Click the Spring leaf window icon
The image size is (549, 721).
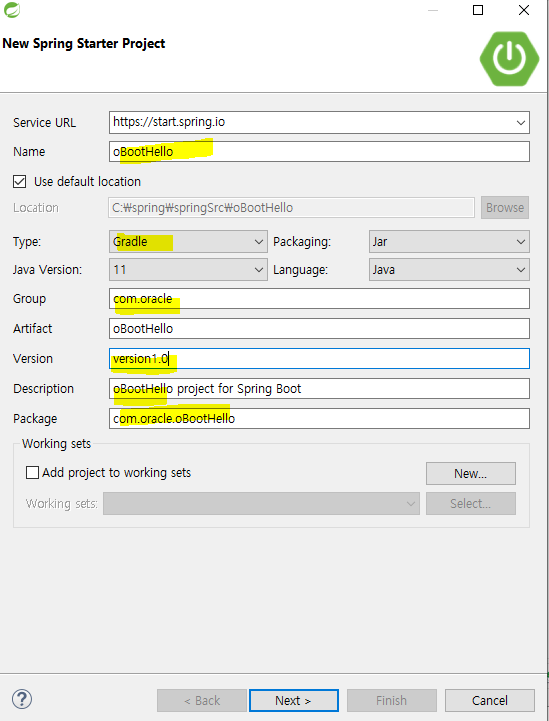tap(12, 10)
